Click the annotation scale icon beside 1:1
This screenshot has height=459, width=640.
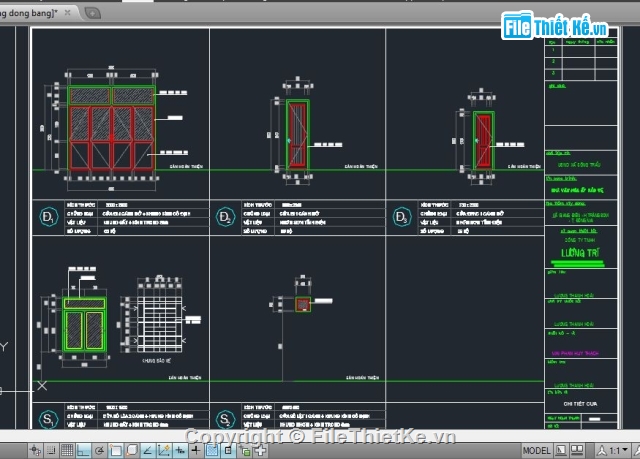602,450
